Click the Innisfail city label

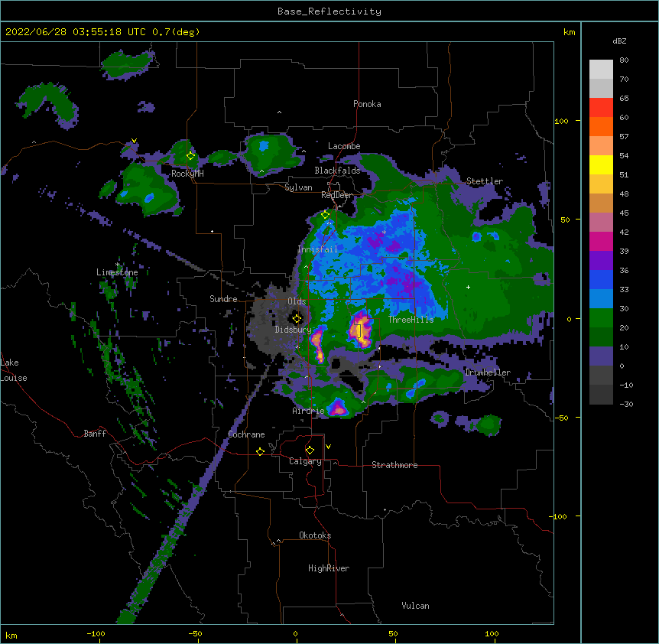pyautogui.click(x=317, y=249)
